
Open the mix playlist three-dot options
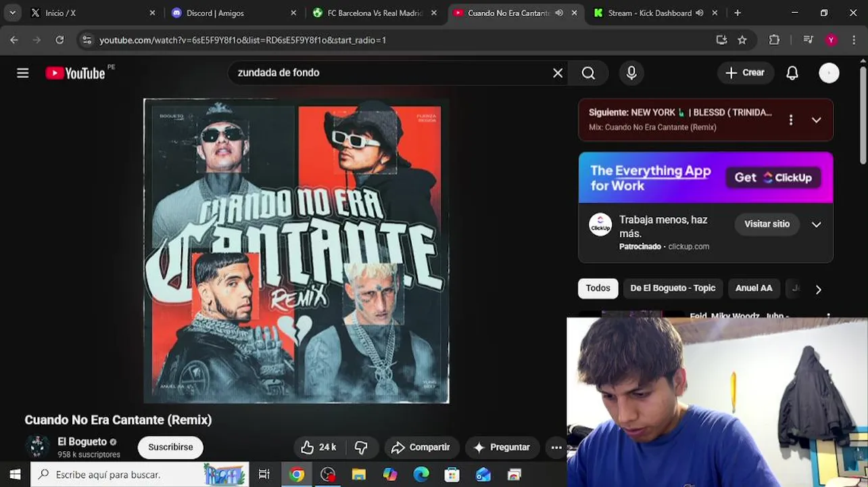tap(791, 120)
